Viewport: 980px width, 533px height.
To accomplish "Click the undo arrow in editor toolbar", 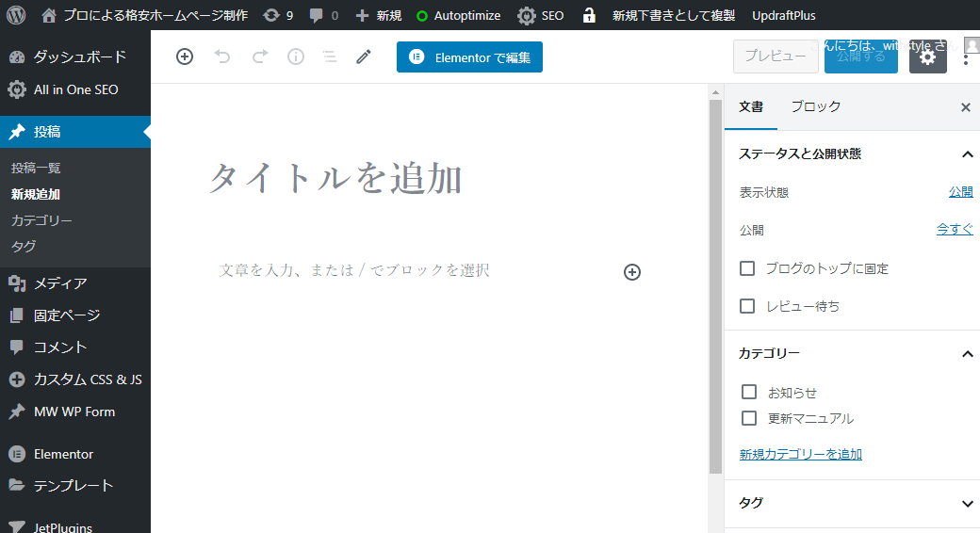I will click(221, 57).
